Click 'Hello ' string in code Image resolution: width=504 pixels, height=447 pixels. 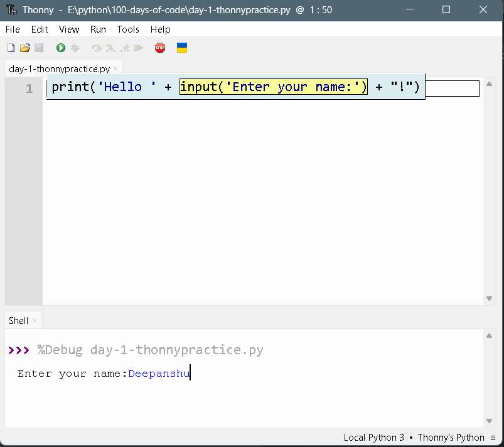[x=127, y=87]
